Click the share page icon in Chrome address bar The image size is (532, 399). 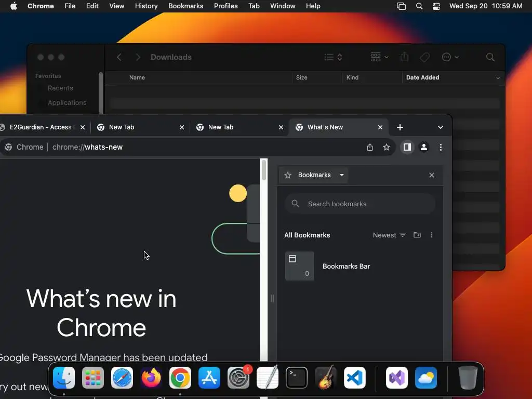tap(370, 147)
